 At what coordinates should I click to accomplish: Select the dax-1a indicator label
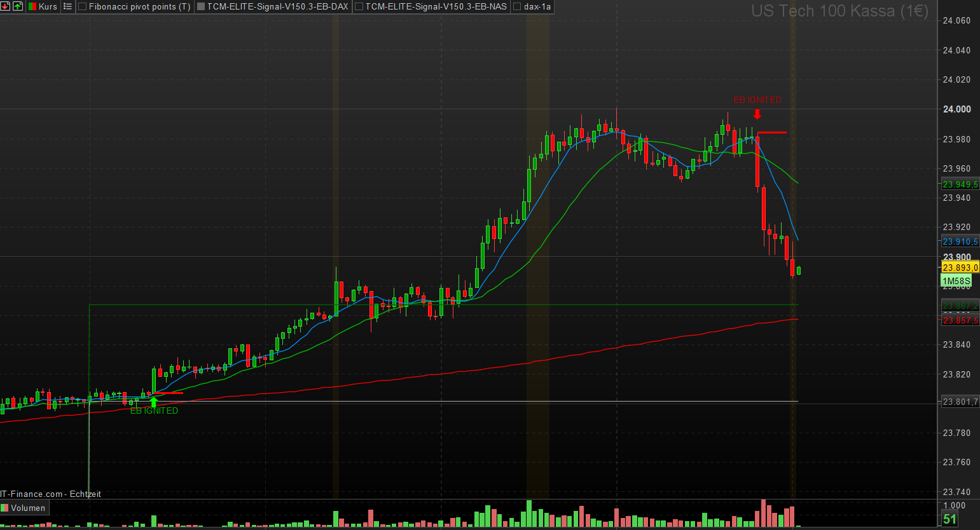click(x=537, y=6)
